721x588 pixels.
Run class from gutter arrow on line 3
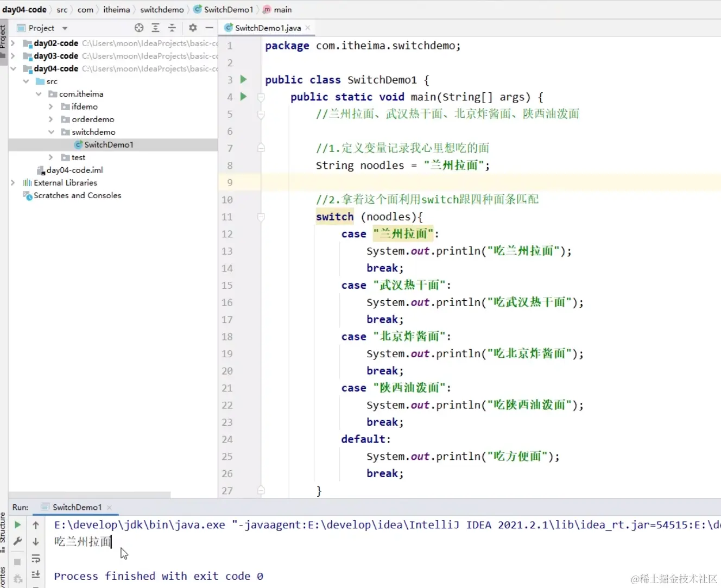pos(244,79)
